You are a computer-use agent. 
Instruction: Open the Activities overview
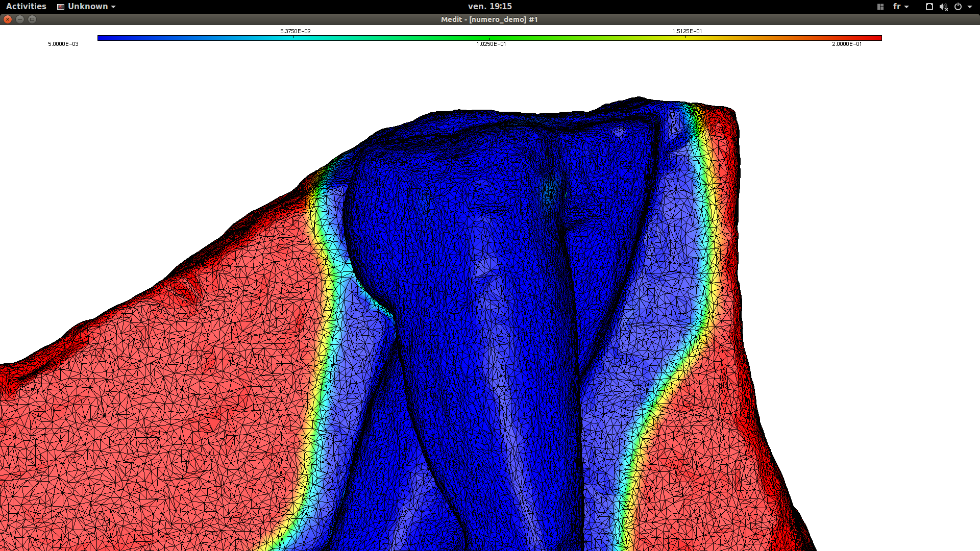click(26, 6)
